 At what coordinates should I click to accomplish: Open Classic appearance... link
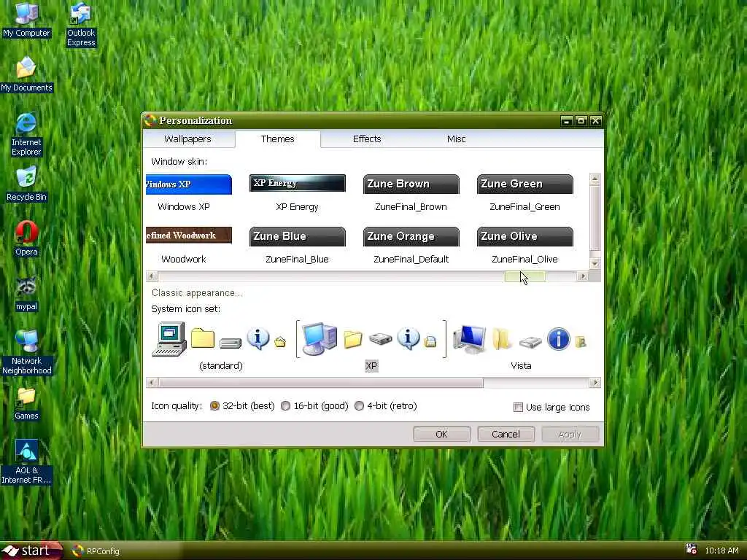pos(197,293)
